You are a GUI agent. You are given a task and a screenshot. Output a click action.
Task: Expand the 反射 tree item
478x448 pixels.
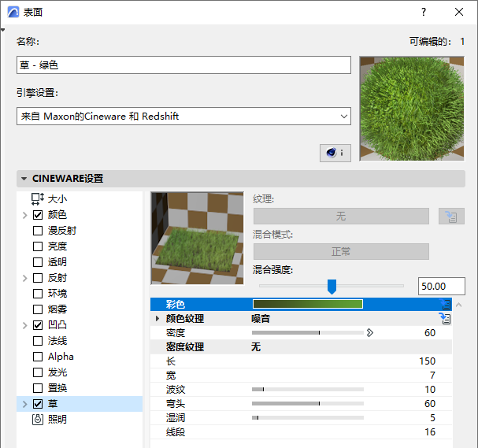(25, 278)
